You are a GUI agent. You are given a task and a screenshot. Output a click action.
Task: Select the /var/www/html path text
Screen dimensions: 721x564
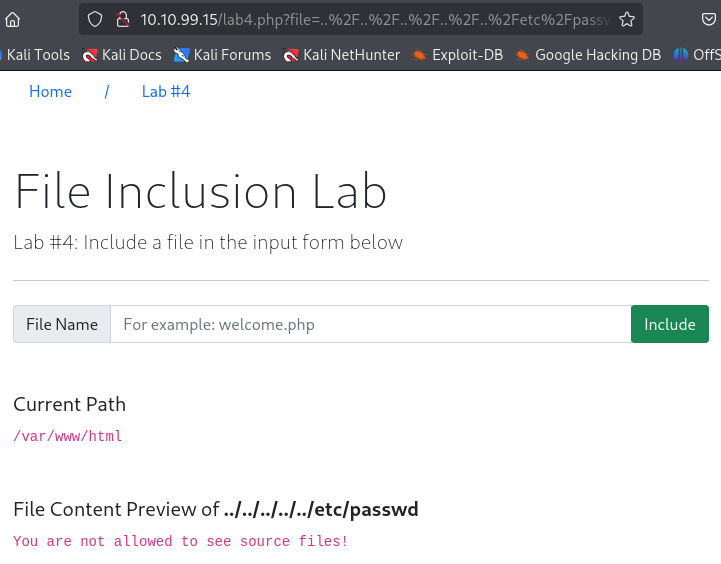(x=68, y=436)
